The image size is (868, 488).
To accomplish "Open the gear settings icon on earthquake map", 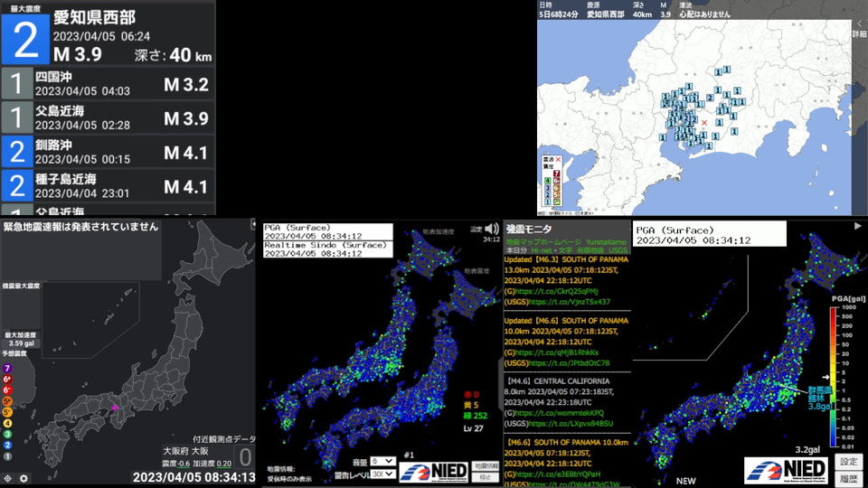I will [x=24, y=479].
